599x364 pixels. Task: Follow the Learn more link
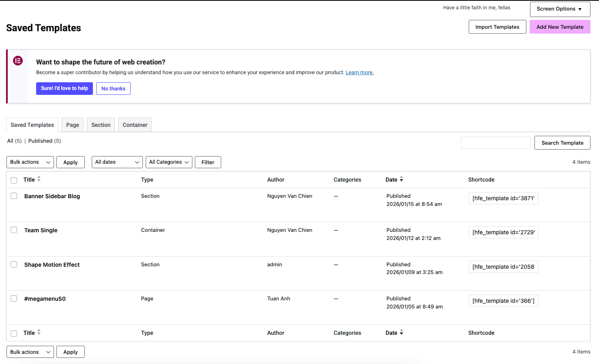click(x=360, y=73)
